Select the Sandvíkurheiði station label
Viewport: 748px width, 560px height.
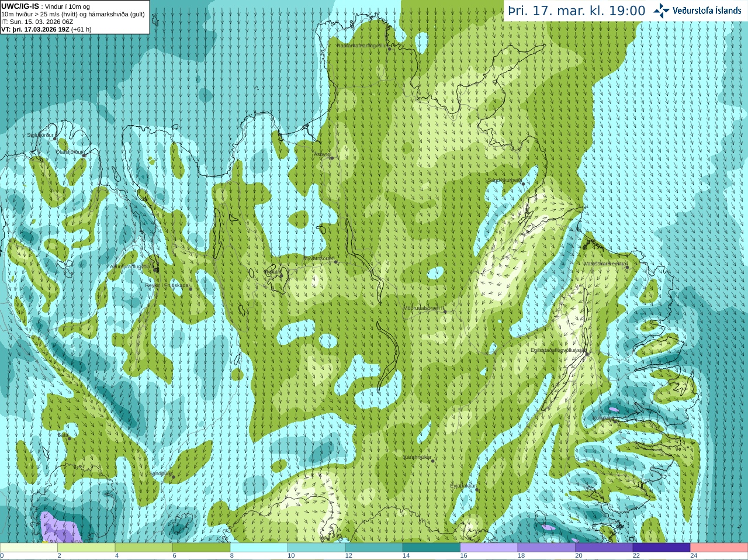505,180
